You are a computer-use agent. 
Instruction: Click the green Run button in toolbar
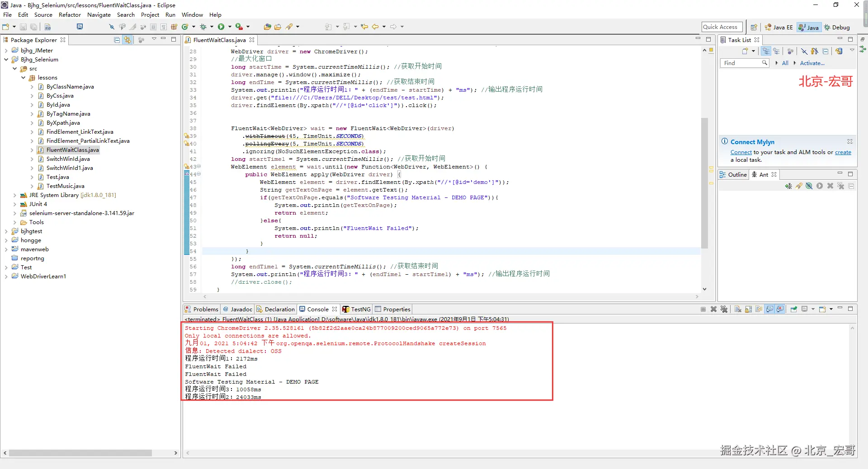pyautogui.click(x=221, y=27)
